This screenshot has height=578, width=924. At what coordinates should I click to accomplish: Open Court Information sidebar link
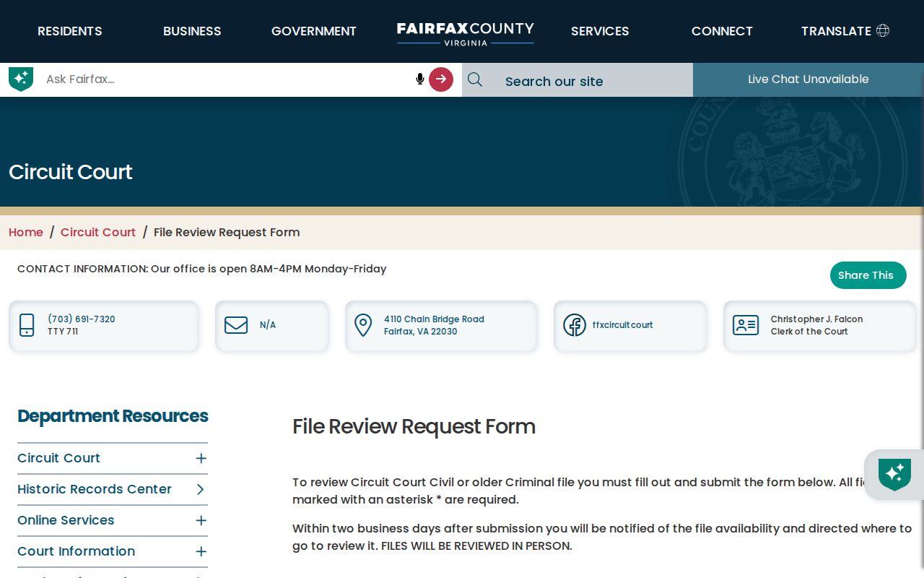77,551
